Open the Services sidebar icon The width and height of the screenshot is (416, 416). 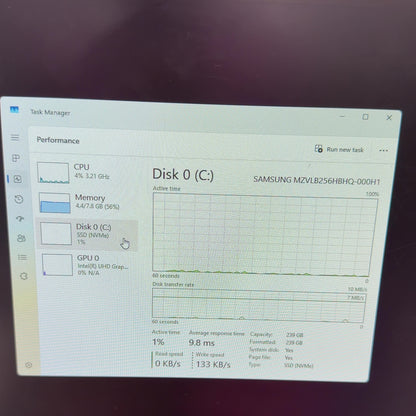tap(24, 276)
